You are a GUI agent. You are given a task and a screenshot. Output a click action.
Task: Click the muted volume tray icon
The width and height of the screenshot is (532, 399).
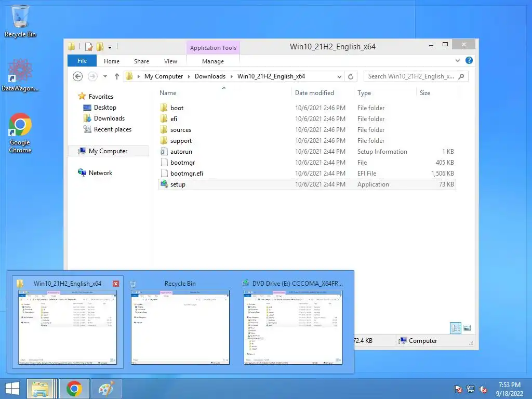click(x=483, y=389)
